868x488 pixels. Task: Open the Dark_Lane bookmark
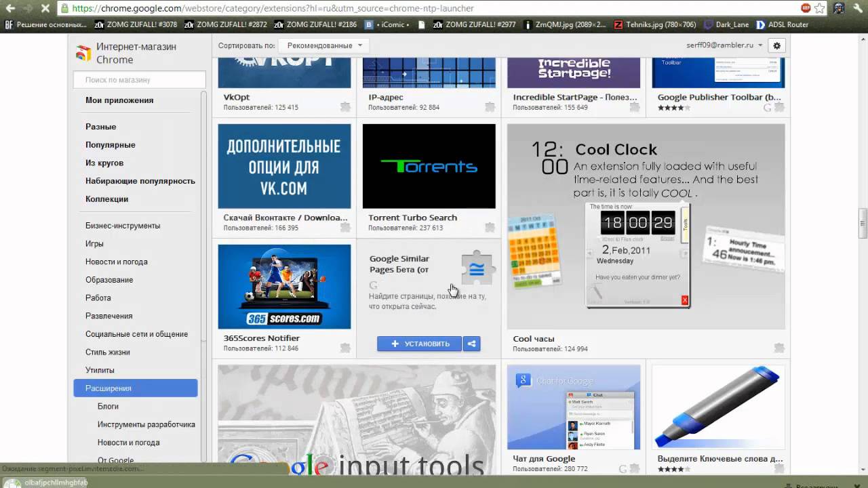pos(726,24)
